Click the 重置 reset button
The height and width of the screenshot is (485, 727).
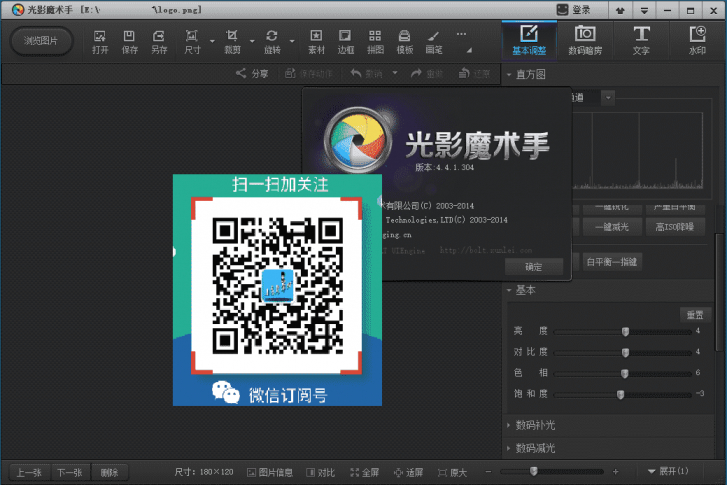tap(695, 315)
